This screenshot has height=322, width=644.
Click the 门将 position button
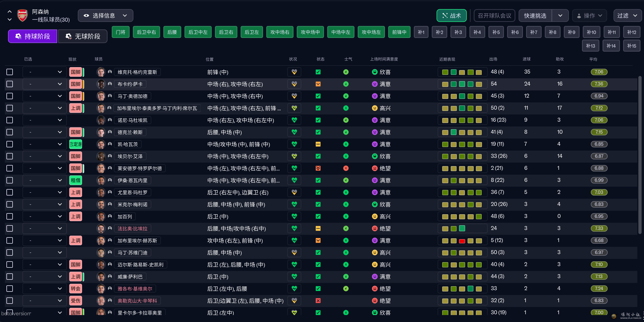[121, 32]
